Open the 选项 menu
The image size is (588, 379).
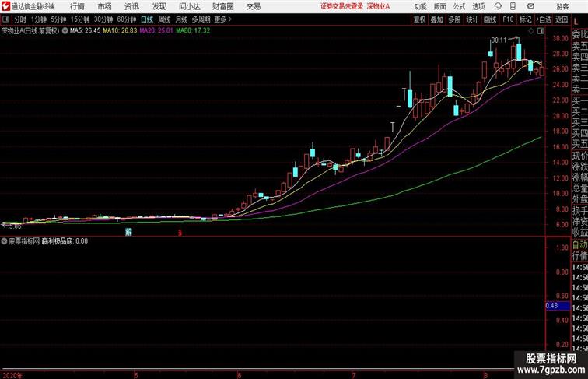point(478,6)
